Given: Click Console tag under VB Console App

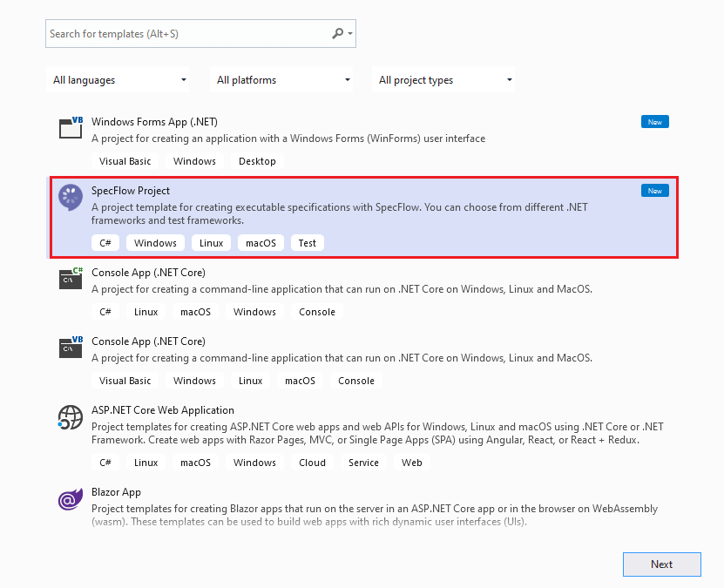Looking at the screenshot, I should click(x=356, y=381).
